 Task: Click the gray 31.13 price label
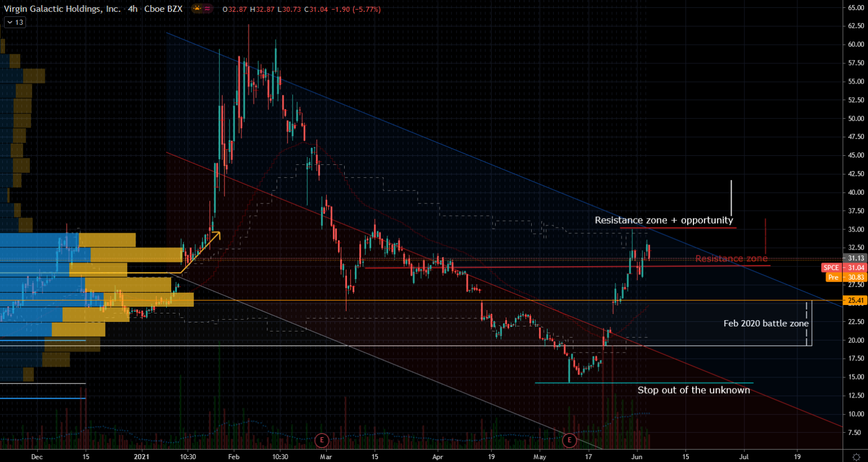click(x=856, y=258)
